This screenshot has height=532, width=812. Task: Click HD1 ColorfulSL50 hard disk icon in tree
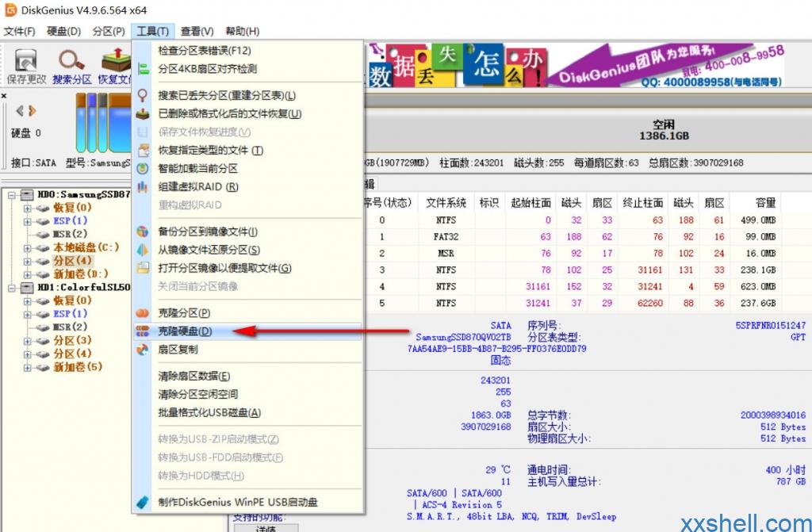click(26, 288)
